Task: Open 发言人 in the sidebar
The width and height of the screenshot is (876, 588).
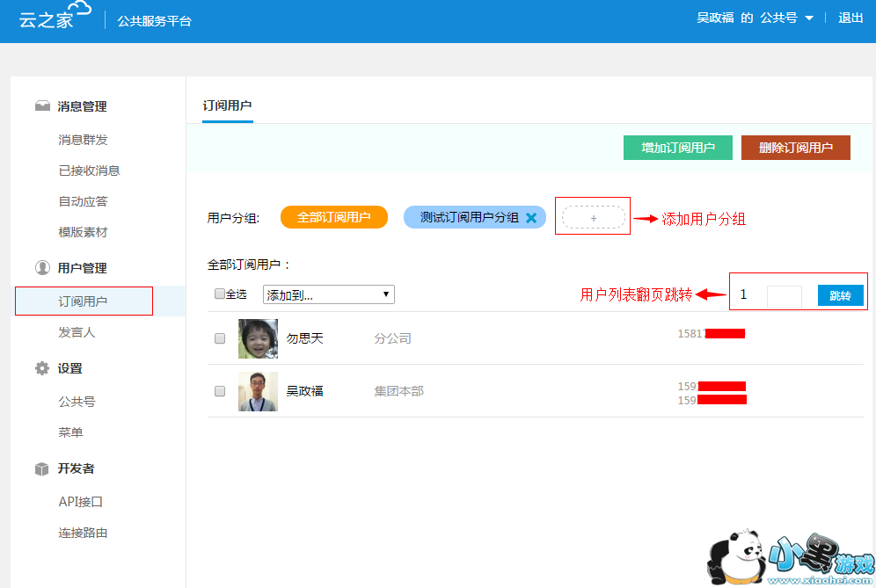Action: [x=77, y=332]
